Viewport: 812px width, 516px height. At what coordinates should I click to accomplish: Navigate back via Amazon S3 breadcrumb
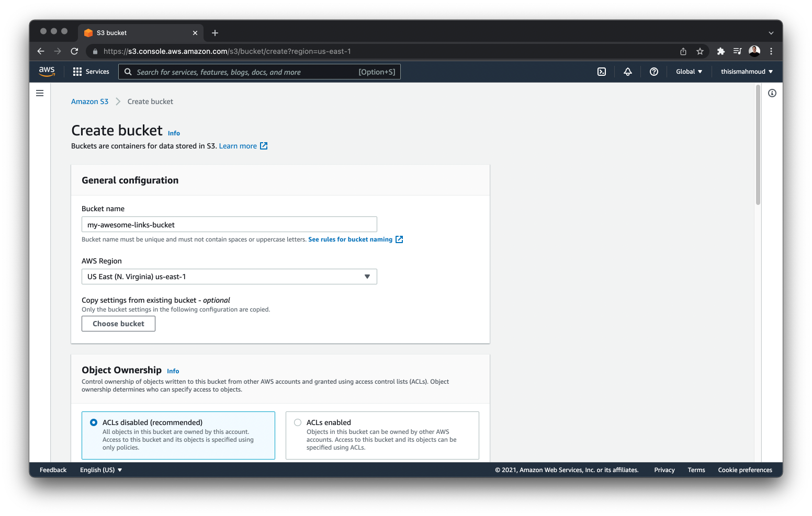(89, 101)
